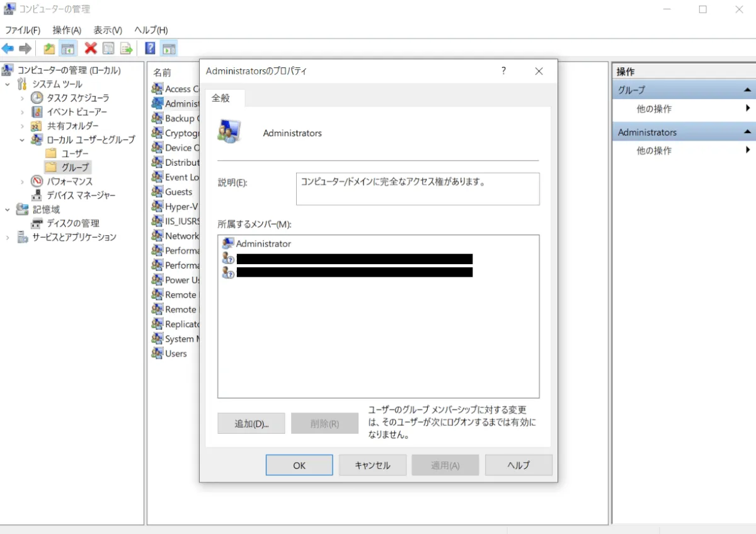Collapse the ローカル ユーザーとグループ node

pyautogui.click(x=22, y=139)
